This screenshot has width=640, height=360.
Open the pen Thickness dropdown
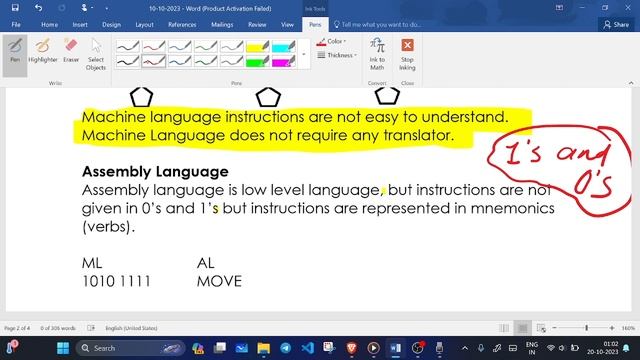pyautogui.click(x=337, y=55)
